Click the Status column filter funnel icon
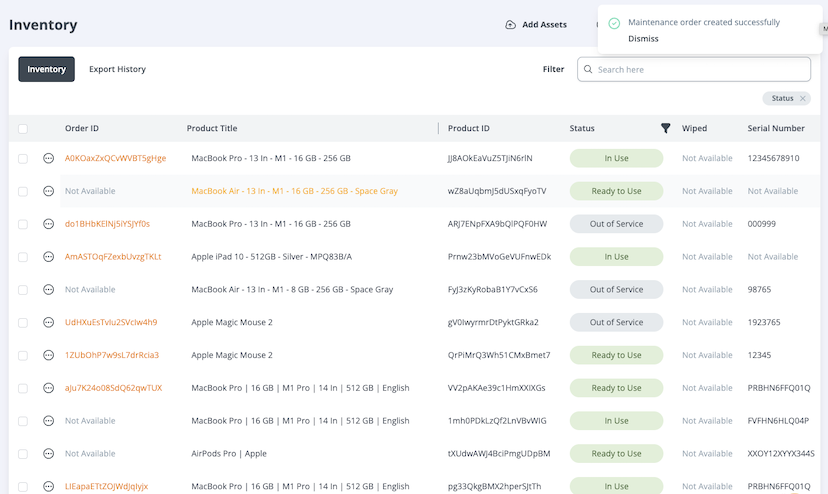 coord(666,128)
